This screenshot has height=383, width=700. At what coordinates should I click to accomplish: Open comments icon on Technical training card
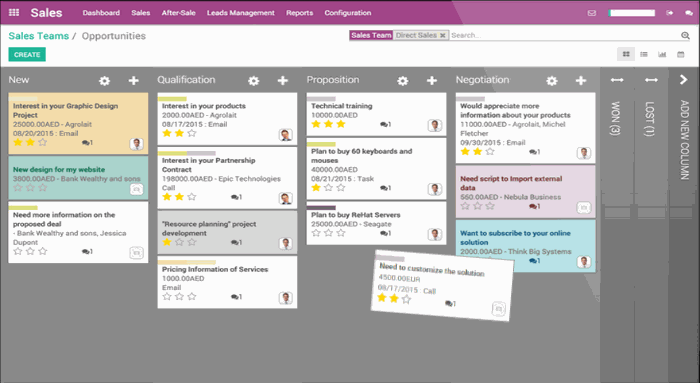click(385, 125)
